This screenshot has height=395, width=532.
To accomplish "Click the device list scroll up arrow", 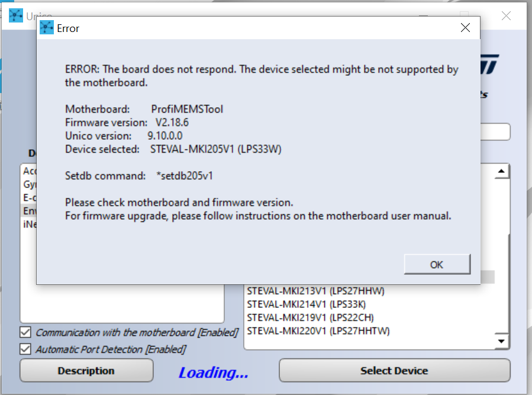I will pos(502,171).
